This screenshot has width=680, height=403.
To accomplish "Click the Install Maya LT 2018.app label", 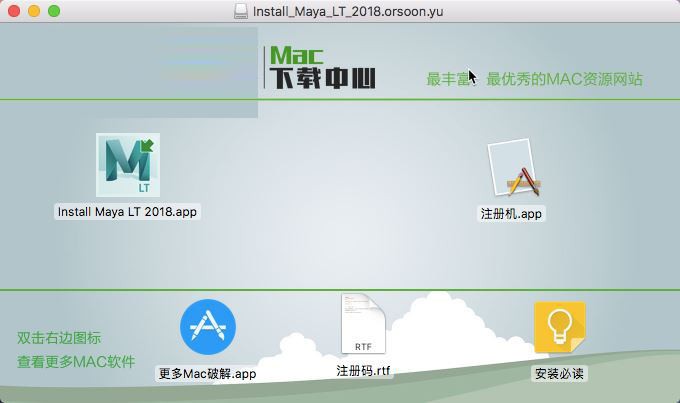I will [x=127, y=212].
